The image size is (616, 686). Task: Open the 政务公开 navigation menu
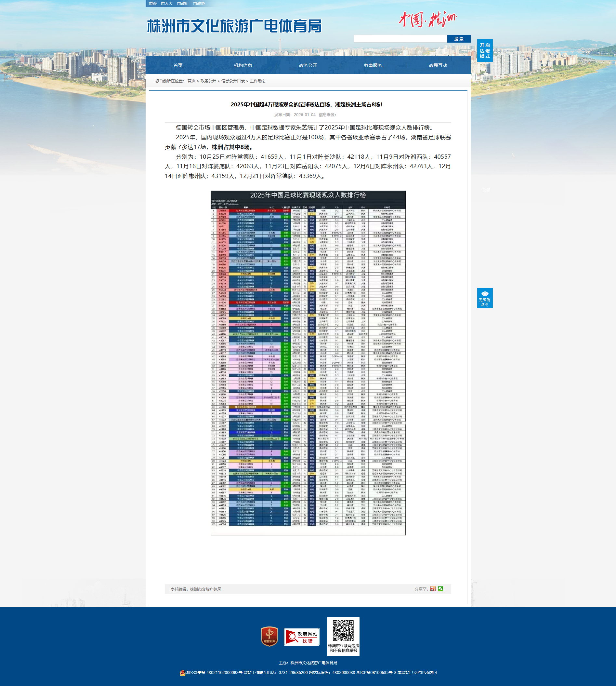pyautogui.click(x=308, y=65)
